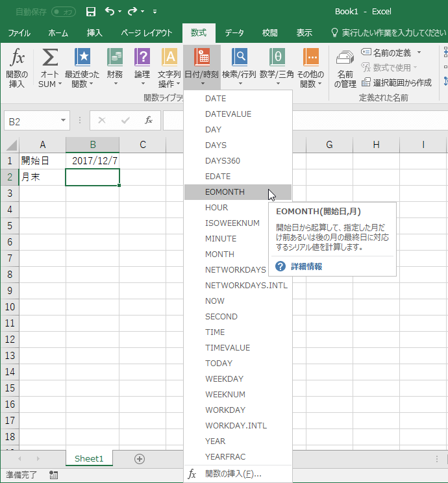Screen dimensions: 448x483
Task: Open the Recently Used functions star icon
Action: pos(82,57)
